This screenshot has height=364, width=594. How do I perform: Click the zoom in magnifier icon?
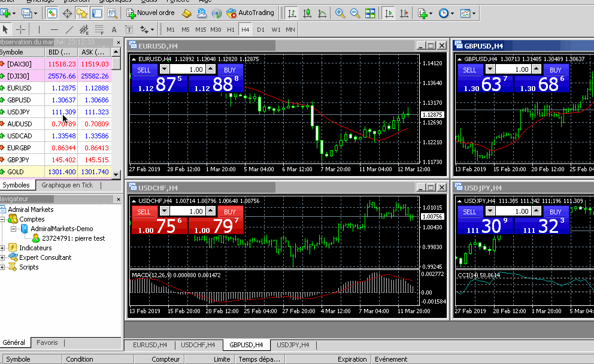click(x=340, y=13)
